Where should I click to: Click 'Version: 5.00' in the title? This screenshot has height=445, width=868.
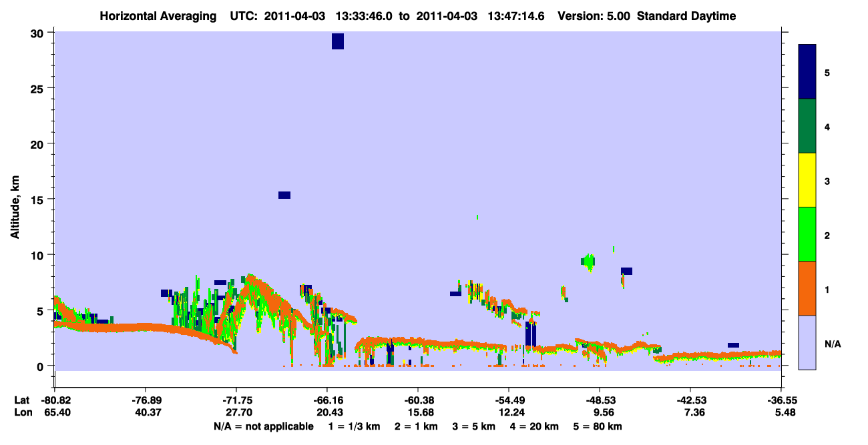pos(594,16)
